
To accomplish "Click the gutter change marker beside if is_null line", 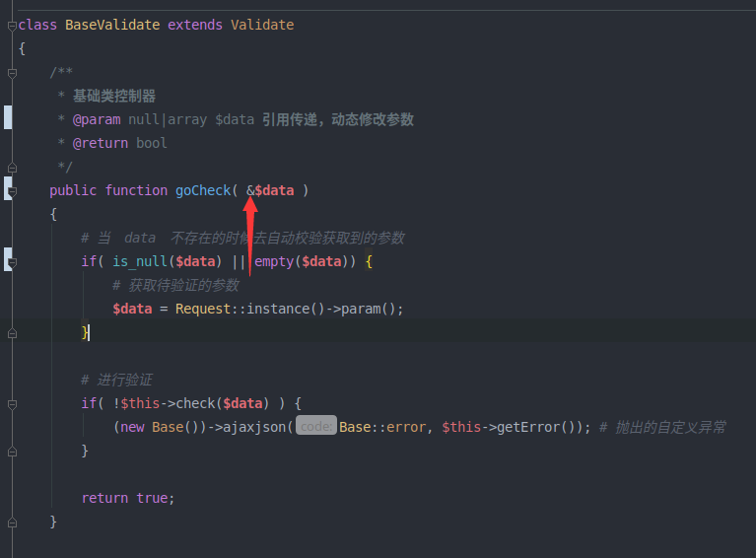I will click(7, 259).
